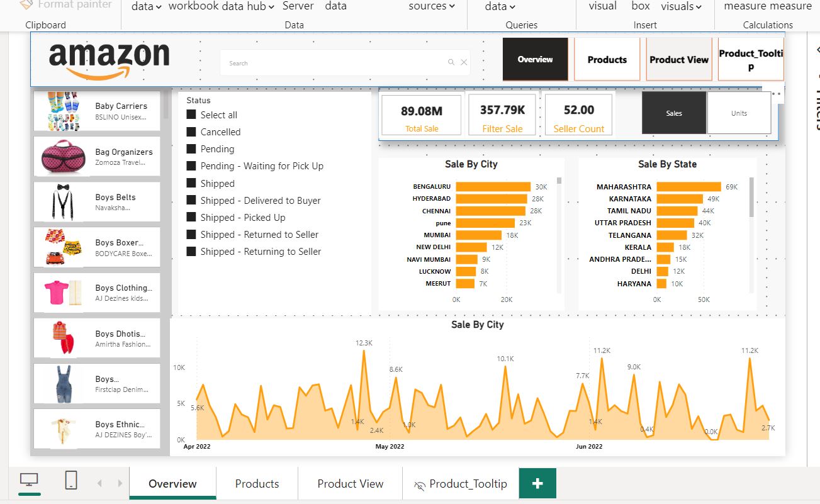Add a new report page
The image size is (820, 504).
point(537,483)
